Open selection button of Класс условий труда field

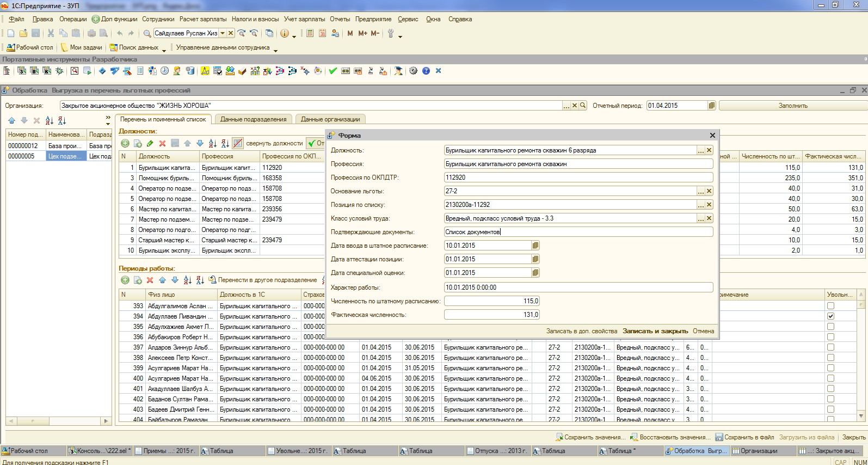(x=701, y=218)
